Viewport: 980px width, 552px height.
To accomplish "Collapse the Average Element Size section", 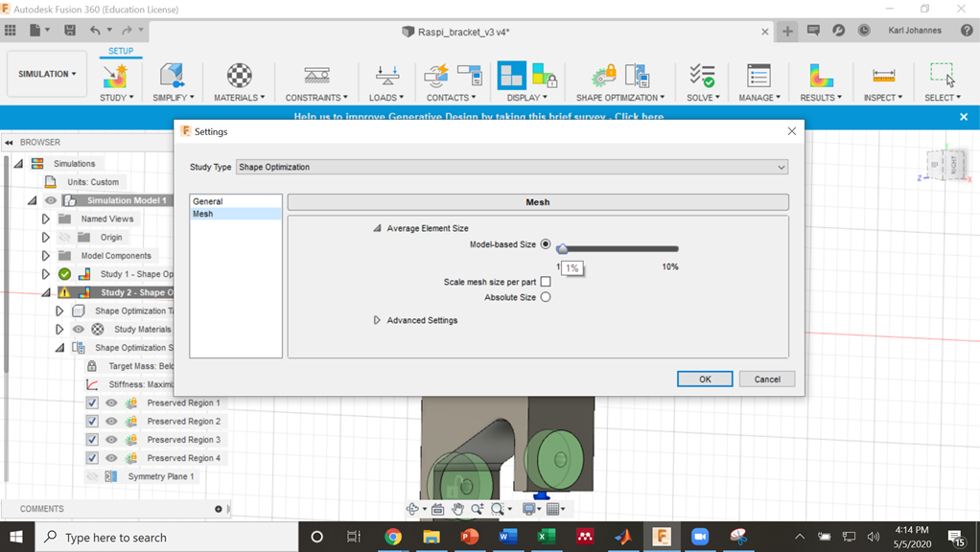I will pyautogui.click(x=377, y=228).
